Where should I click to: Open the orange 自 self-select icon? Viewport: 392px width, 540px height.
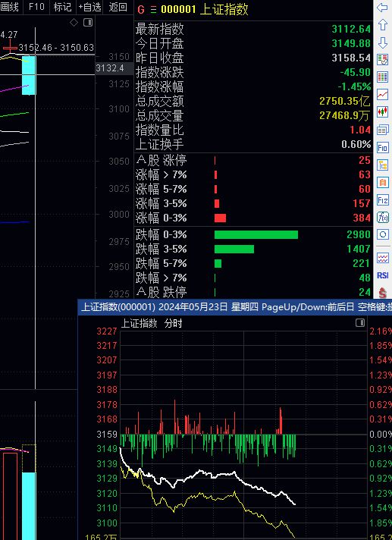point(383,182)
